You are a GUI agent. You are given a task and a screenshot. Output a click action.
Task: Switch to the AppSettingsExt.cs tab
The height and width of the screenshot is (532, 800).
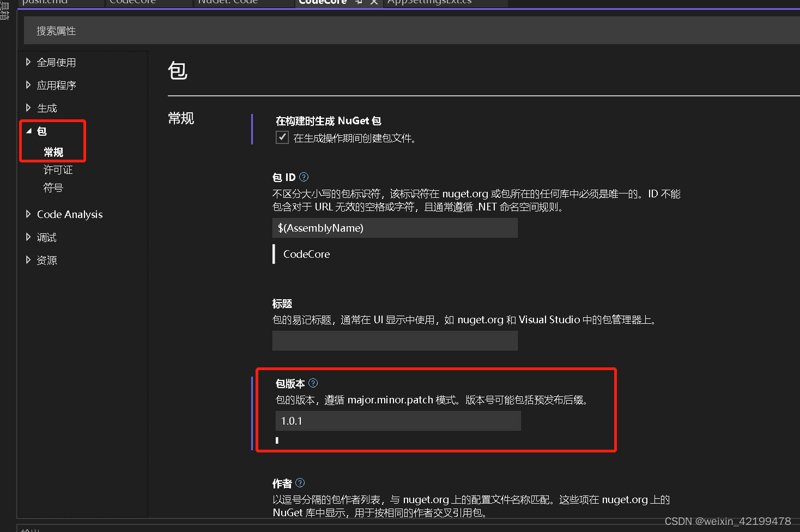coord(446,3)
